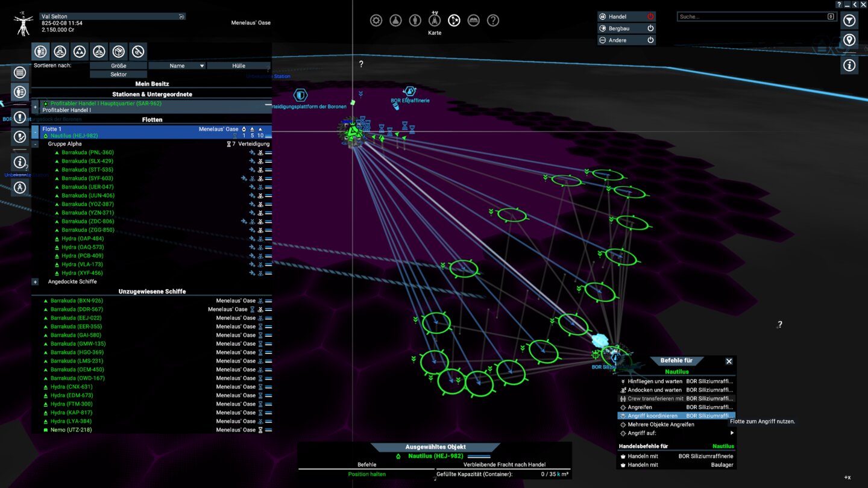Open the ship rocket menu icon
The height and width of the screenshot is (488, 868).
435,20
